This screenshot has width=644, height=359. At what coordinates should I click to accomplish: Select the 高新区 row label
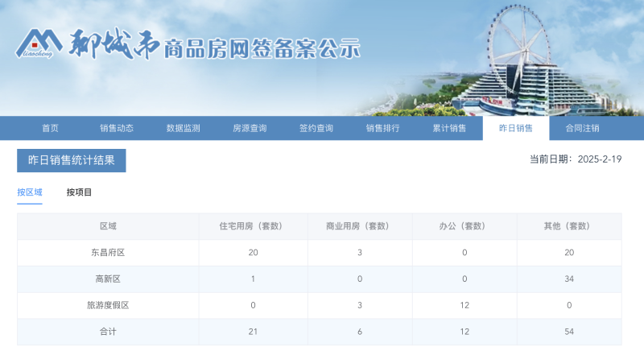(108, 279)
